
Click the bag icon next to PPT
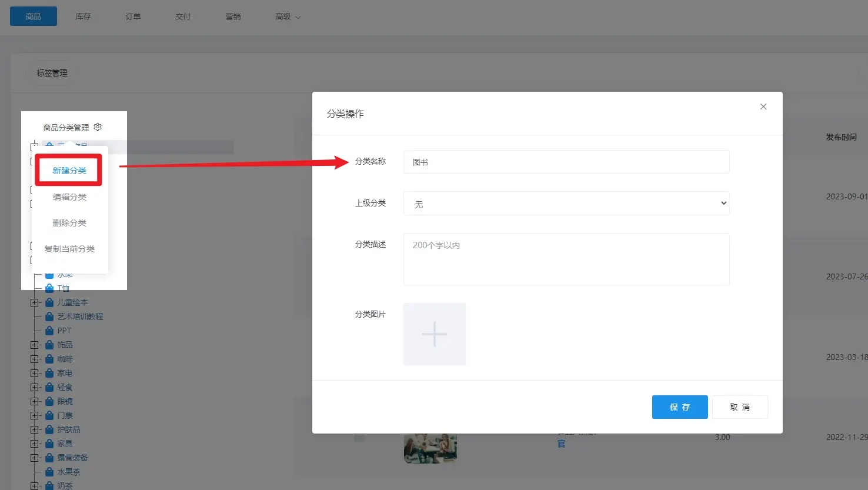click(49, 331)
